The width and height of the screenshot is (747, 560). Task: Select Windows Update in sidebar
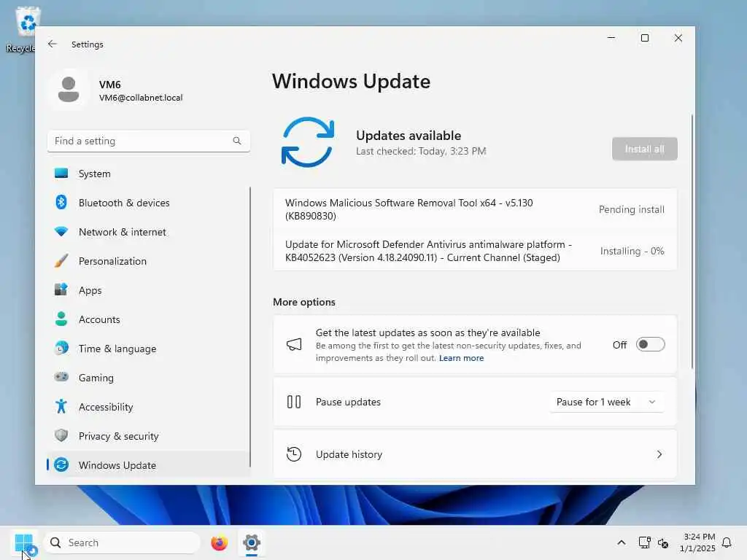point(149,464)
